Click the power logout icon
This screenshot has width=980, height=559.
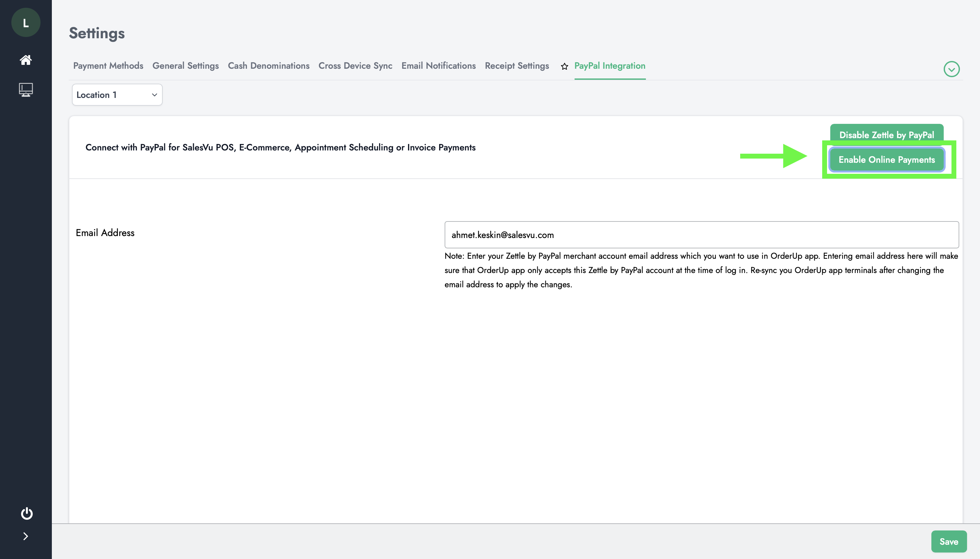27,513
